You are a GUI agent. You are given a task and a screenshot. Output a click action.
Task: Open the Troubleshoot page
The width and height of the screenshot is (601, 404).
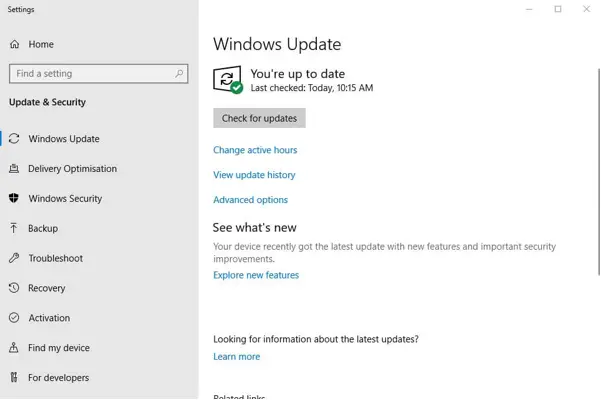point(56,258)
